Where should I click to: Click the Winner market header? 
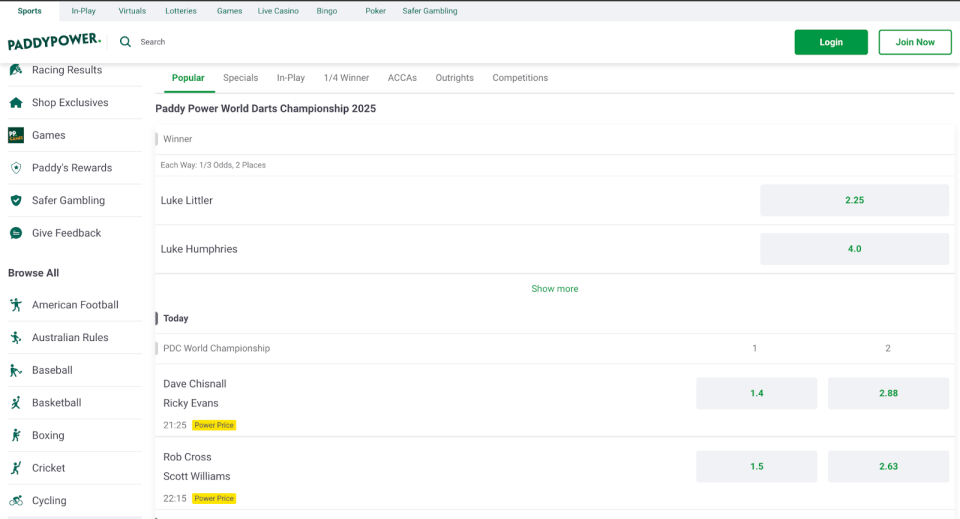point(178,139)
